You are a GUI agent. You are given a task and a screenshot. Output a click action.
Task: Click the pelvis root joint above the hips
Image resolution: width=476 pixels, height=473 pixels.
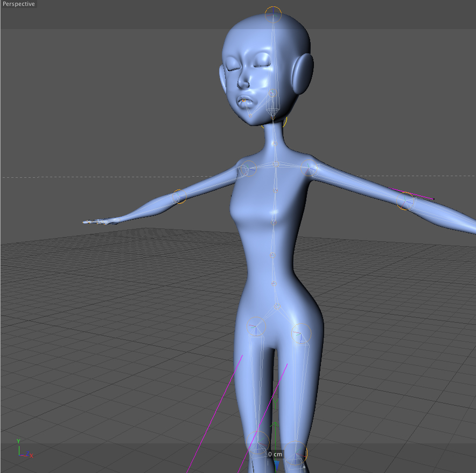click(277, 307)
